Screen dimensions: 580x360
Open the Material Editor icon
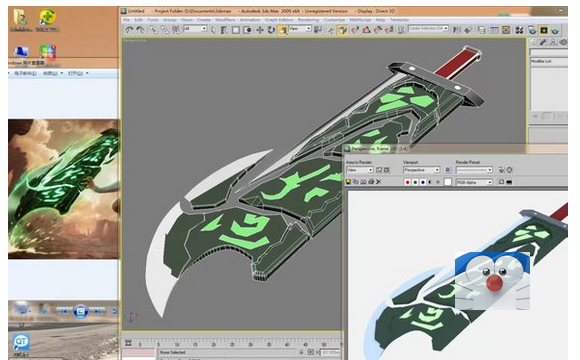pyautogui.click(x=520, y=30)
